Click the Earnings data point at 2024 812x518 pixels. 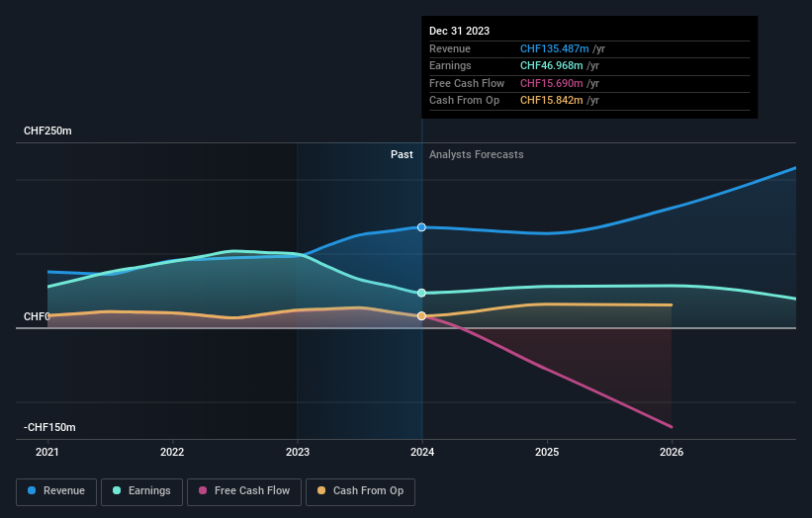[x=421, y=293]
